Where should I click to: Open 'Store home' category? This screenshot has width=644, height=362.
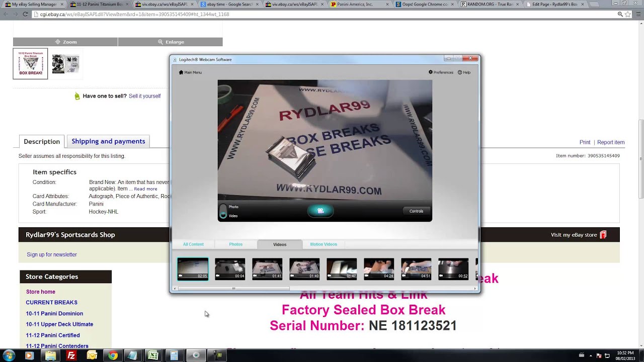click(41, 292)
